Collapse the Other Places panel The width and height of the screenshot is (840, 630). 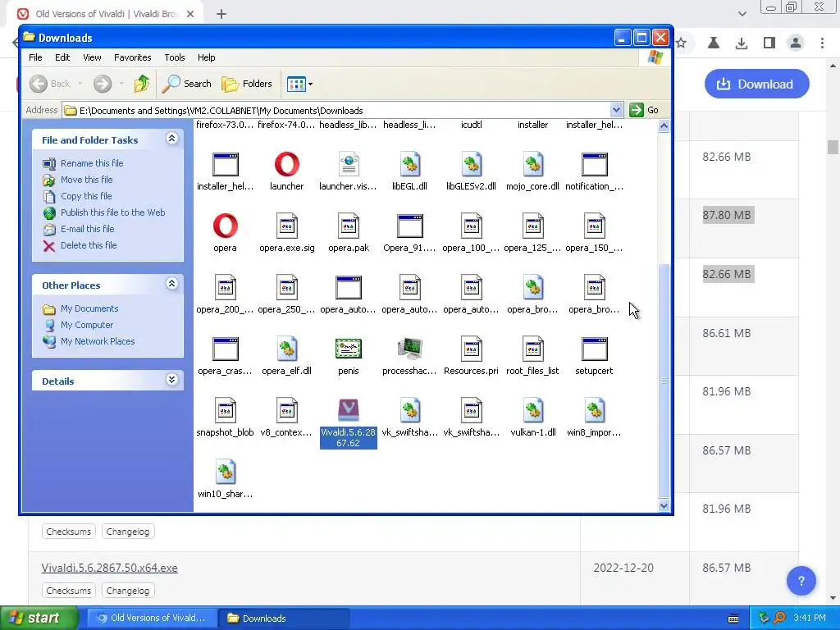click(x=171, y=283)
